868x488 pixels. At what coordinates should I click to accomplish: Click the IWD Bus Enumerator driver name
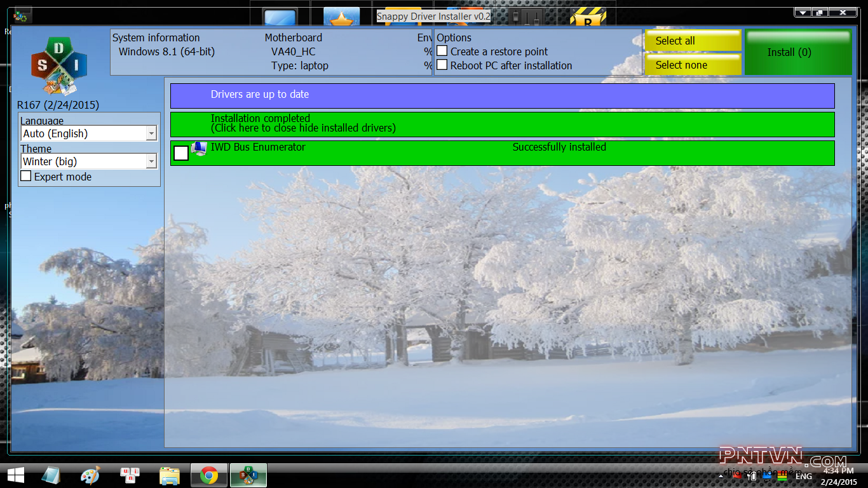[258, 147]
